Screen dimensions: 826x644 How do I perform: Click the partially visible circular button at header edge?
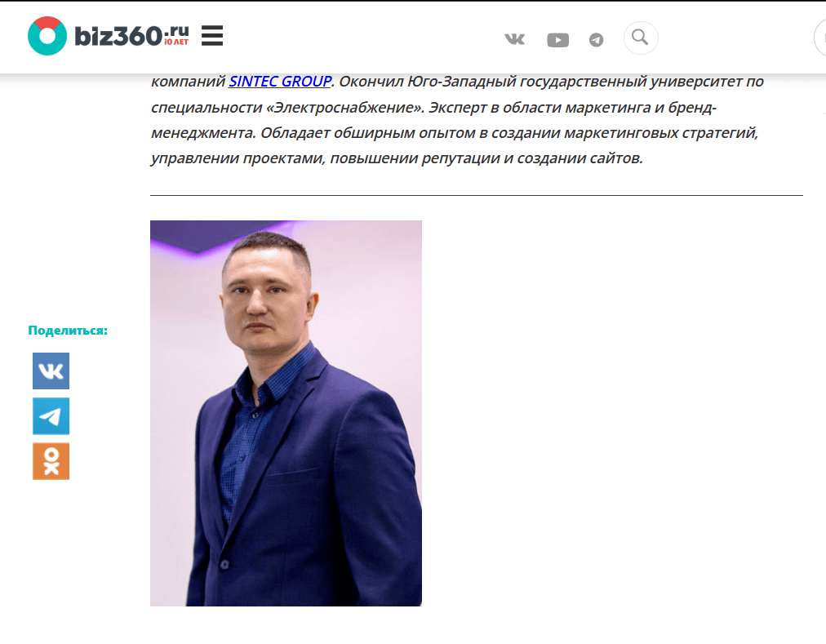820,37
